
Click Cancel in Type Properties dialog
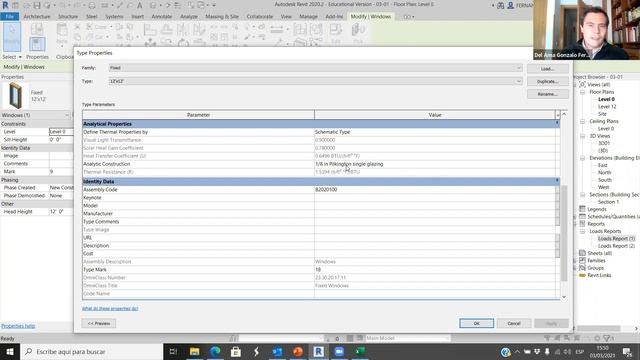click(x=514, y=323)
